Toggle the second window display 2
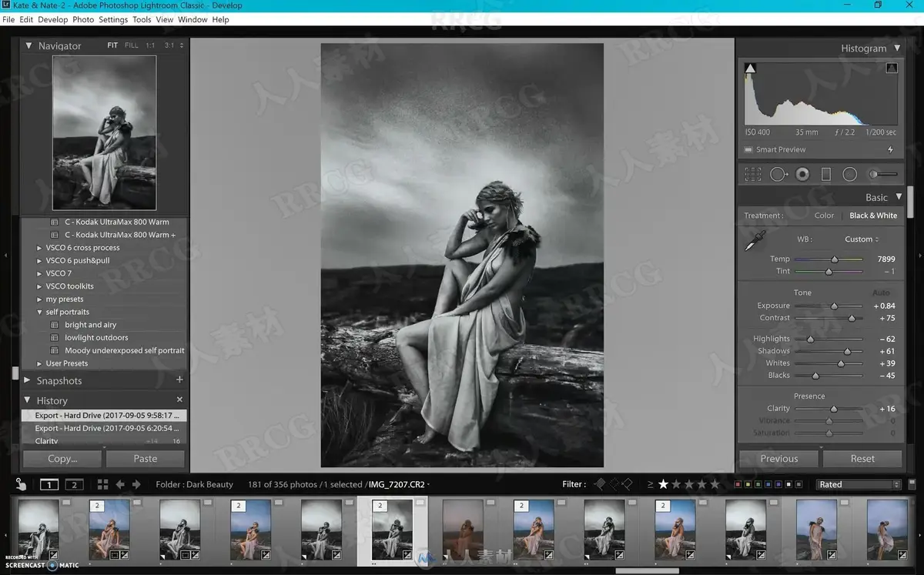Screen dimensions: 924x575 pos(74,484)
